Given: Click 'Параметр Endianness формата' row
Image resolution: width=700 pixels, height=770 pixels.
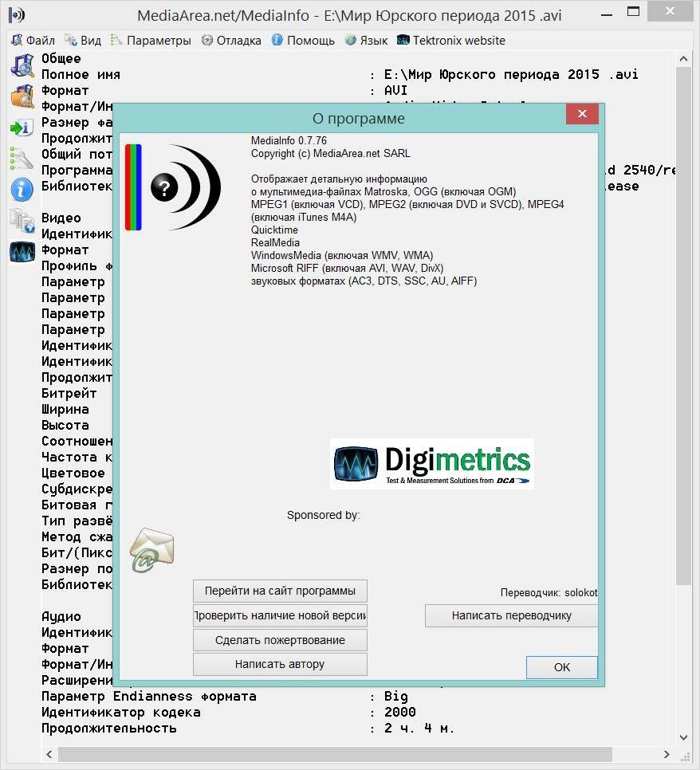Looking at the screenshot, I should click(225, 697).
